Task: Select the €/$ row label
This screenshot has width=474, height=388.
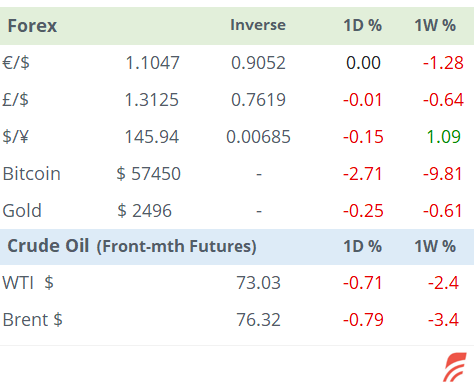Action: tap(16, 63)
